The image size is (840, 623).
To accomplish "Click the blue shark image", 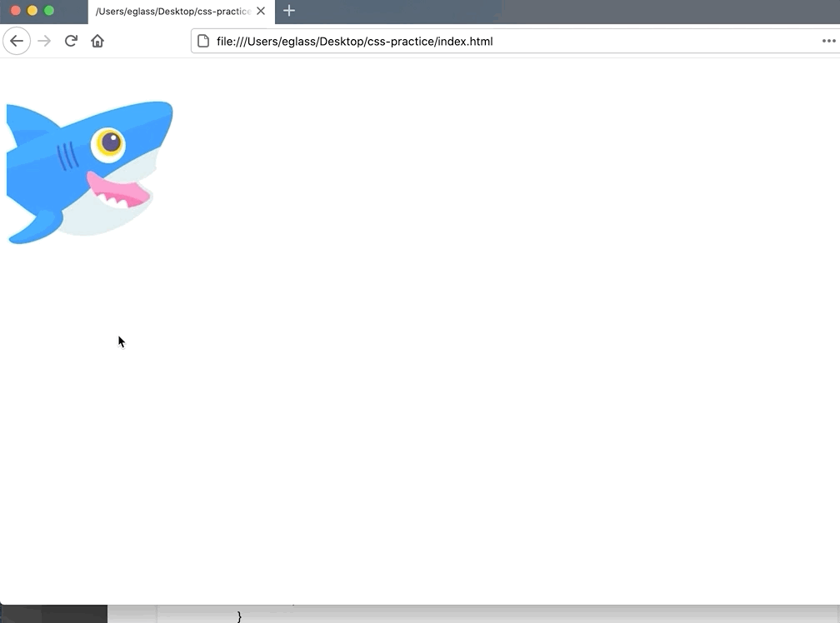I will (89, 172).
